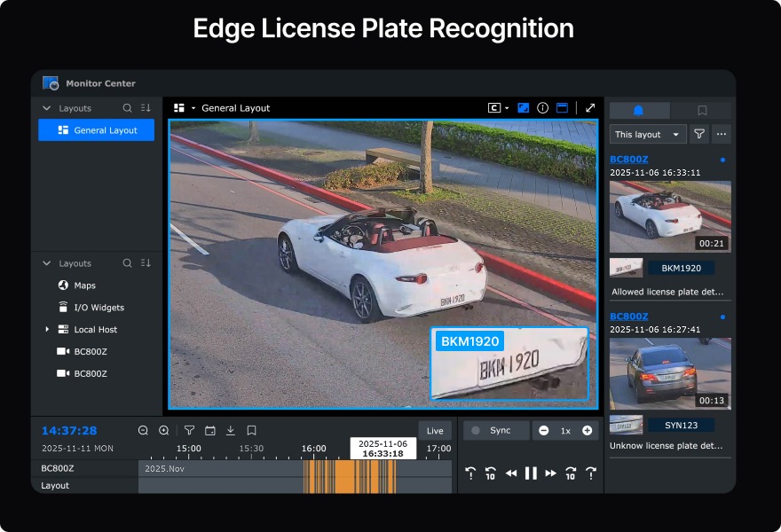This screenshot has height=532, width=781.
Task: Zoom out the timeline
Action: (143, 431)
